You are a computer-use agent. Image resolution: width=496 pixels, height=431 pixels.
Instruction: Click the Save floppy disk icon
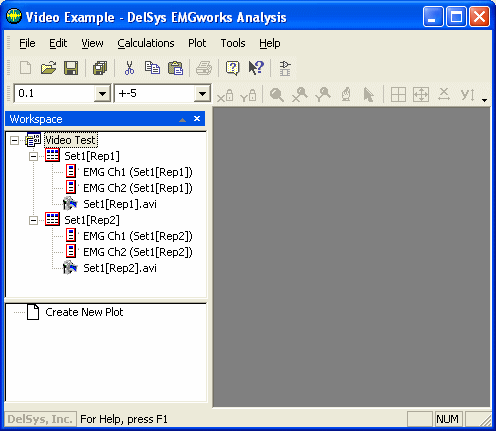point(71,68)
